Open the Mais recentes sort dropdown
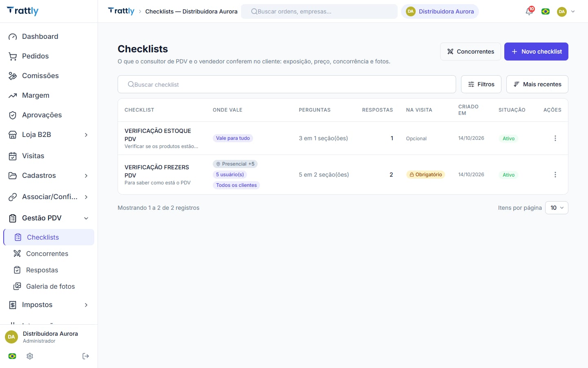Image resolution: width=588 pixels, height=368 pixels. pos(537,84)
